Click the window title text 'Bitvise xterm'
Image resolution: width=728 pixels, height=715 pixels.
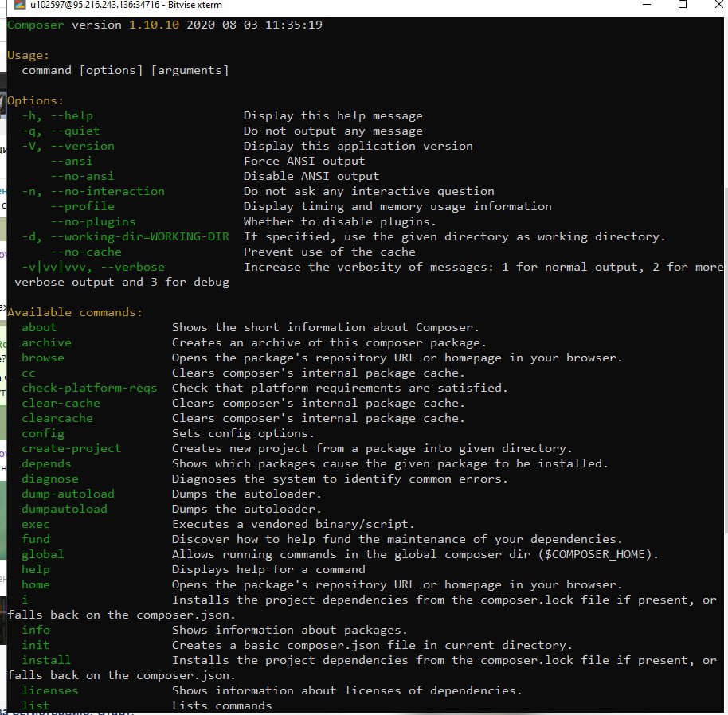click(194, 5)
